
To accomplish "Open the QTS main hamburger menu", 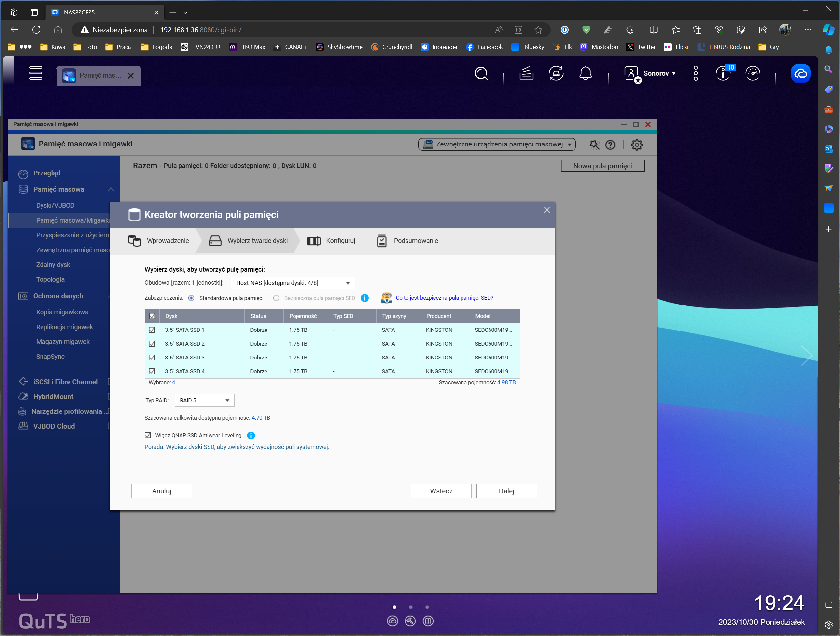I will [36, 73].
